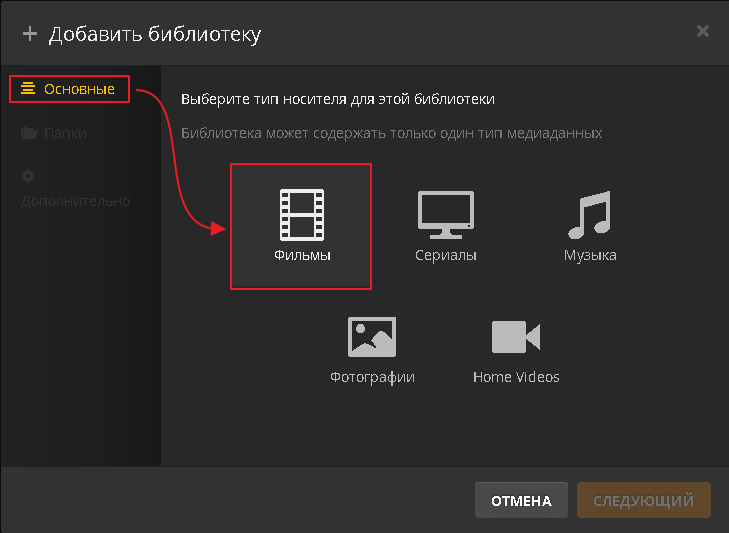Select the Фильмы film strip icon

click(x=302, y=214)
